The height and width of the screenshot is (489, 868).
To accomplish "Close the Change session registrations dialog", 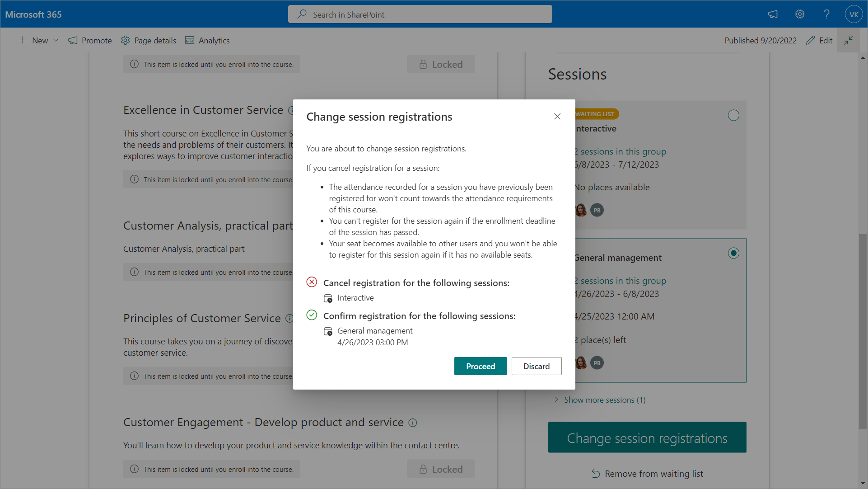I will point(557,117).
